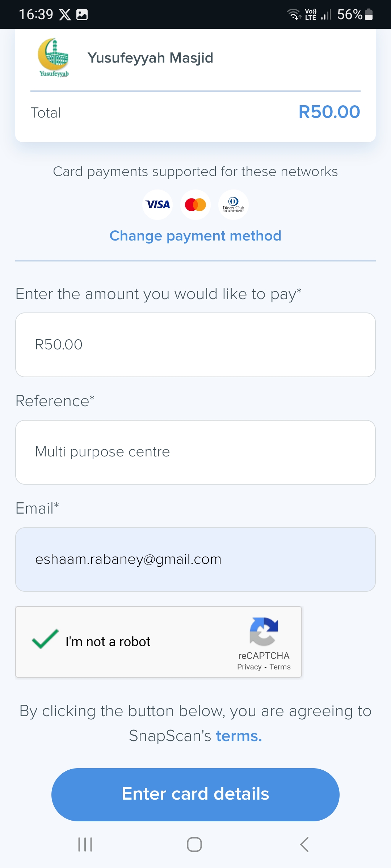
Task: Open the X notification in status bar
Action: [65, 14]
